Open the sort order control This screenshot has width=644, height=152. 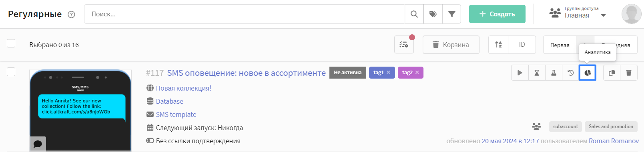point(498,45)
